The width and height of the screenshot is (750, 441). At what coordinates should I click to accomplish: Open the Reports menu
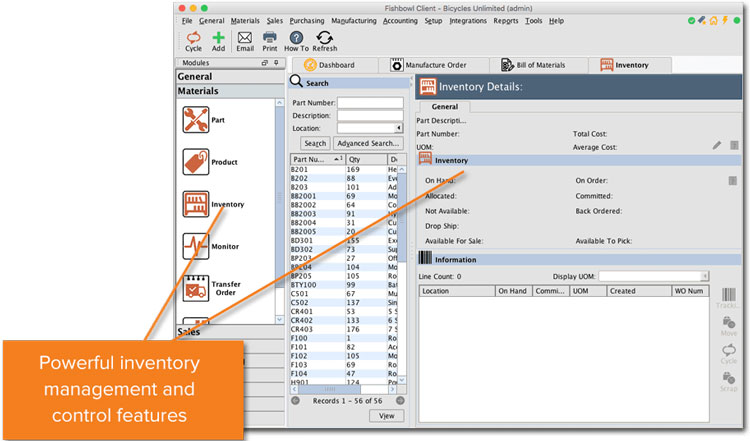506,21
